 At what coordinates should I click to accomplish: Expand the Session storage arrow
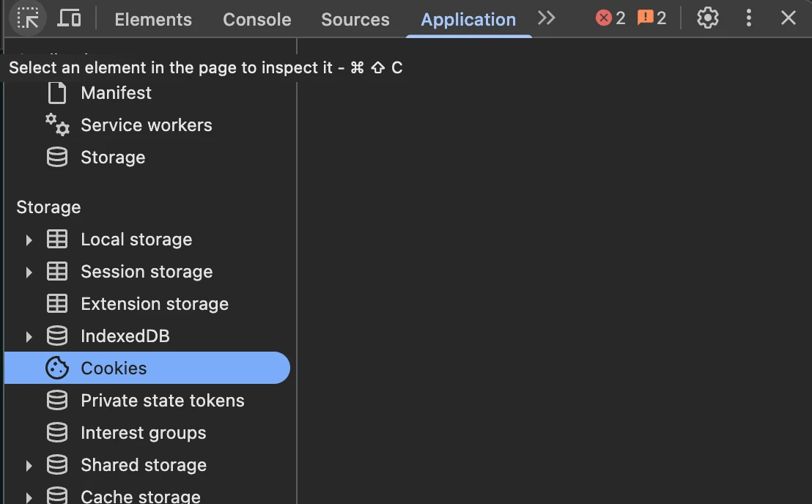(29, 272)
